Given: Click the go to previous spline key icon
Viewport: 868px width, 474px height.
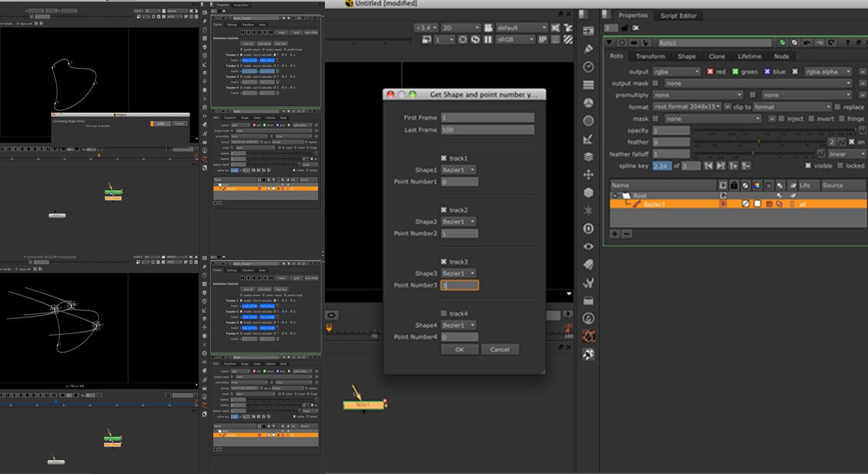Looking at the screenshot, I should pyautogui.click(x=708, y=166).
